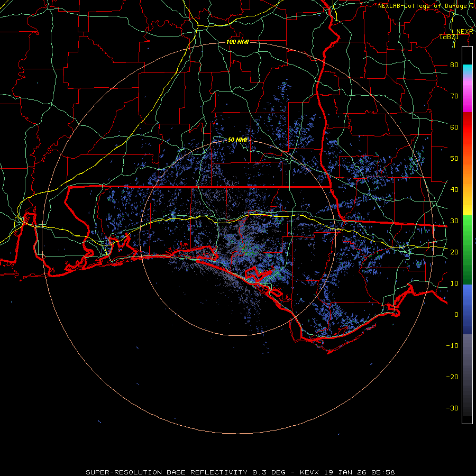476x476 pixels.
Task: Click the "-30" value on the dBZ scale
Action: [452, 408]
